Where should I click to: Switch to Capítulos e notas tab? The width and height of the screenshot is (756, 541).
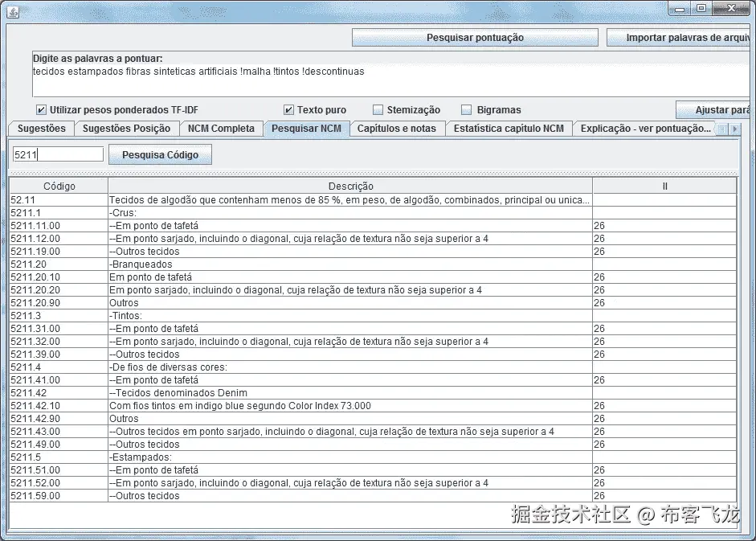click(x=397, y=129)
